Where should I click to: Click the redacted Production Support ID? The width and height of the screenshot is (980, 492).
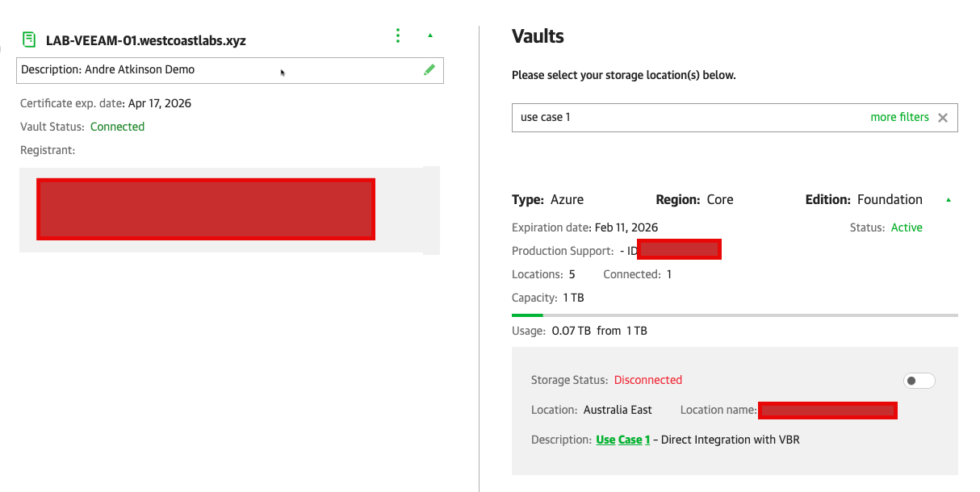click(679, 250)
